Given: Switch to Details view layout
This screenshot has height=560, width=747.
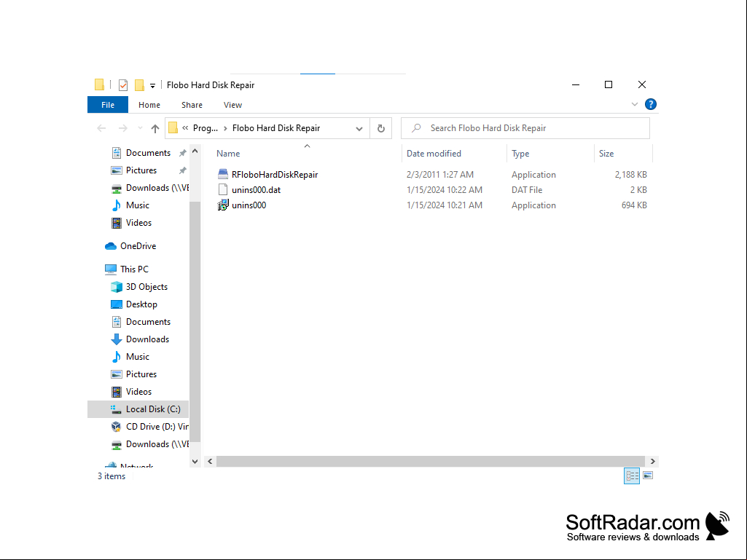Looking at the screenshot, I should (x=632, y=476).
